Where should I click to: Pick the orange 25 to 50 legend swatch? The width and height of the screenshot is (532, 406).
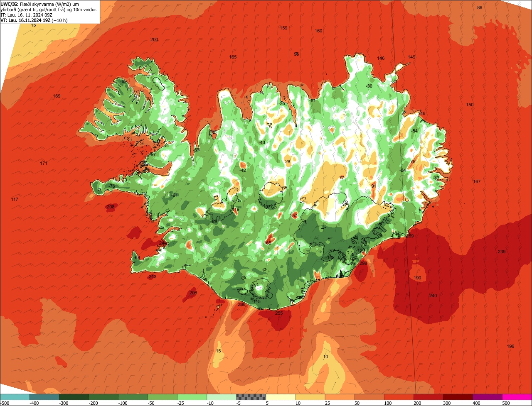coord(340,397)
